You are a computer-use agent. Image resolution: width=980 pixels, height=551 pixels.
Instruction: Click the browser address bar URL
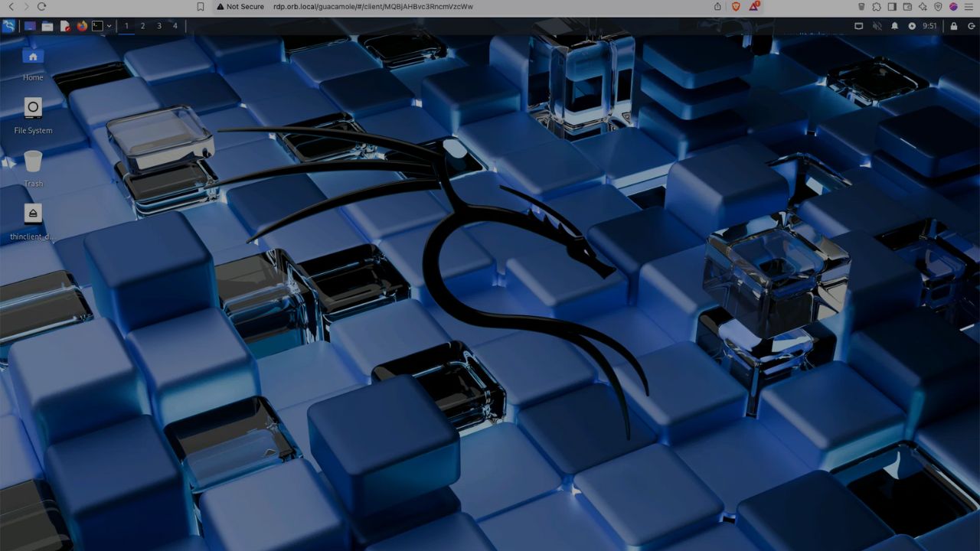coord(373,6)
